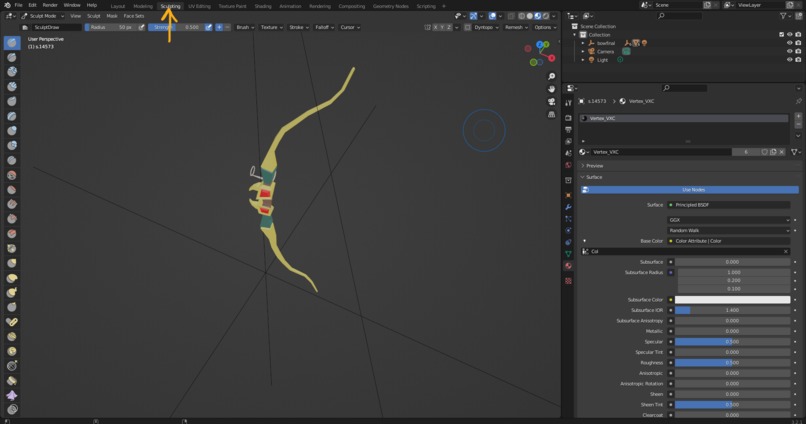Disable Light in renders camera icon

[798, 60]
